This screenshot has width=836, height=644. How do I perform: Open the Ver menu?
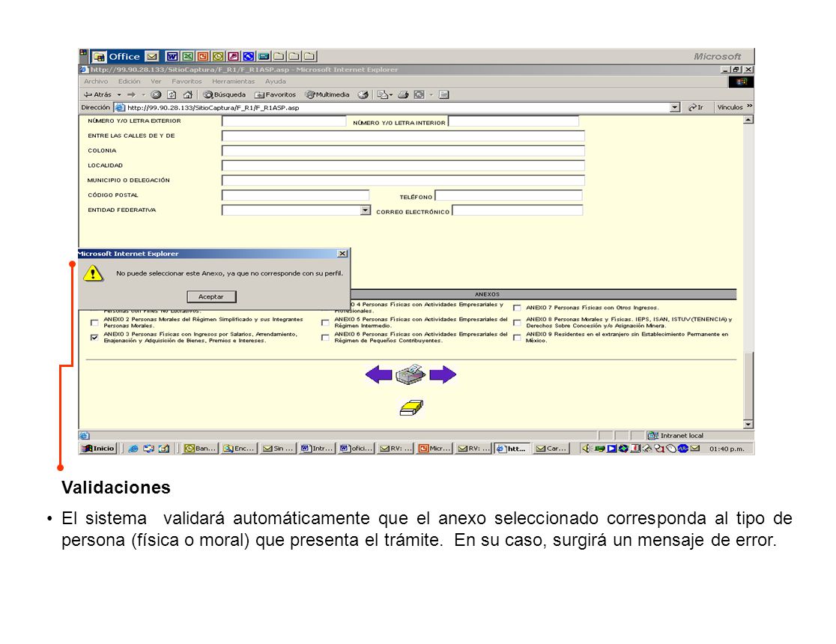pos(156,82)
